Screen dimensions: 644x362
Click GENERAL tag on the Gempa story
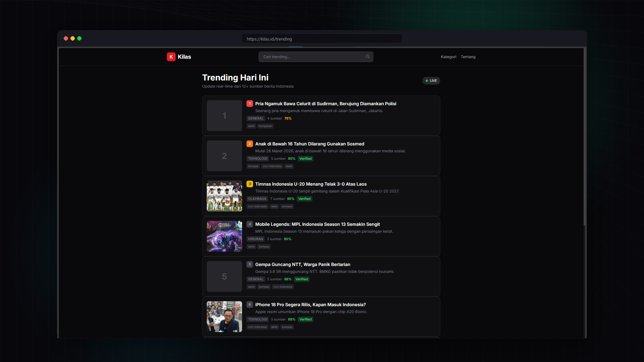point(256,279)
